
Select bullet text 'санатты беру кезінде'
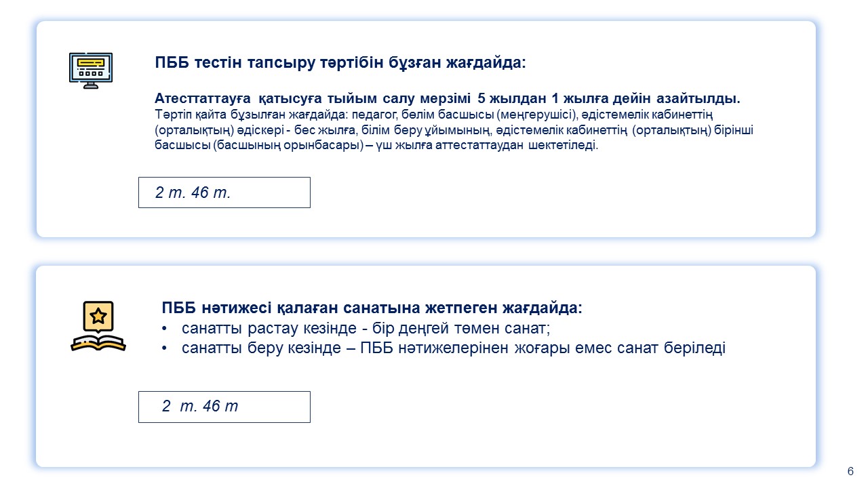260,348
